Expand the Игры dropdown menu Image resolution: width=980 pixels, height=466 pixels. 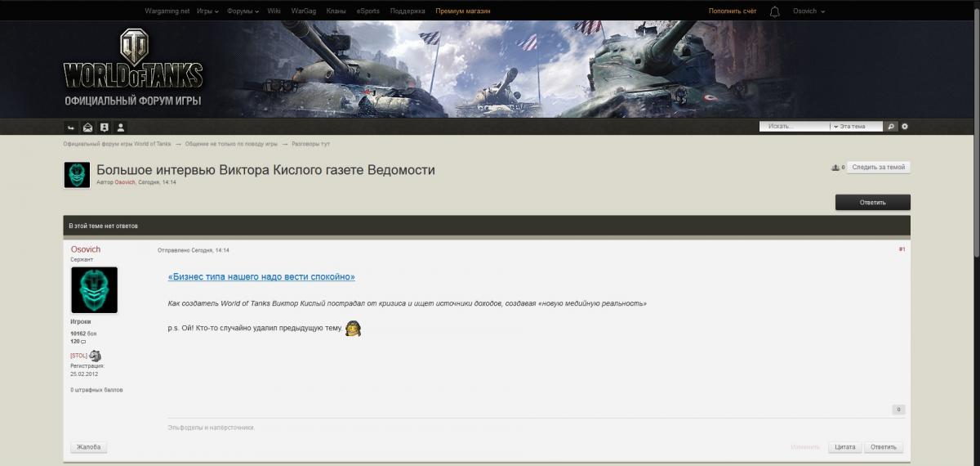coord(207,11)
